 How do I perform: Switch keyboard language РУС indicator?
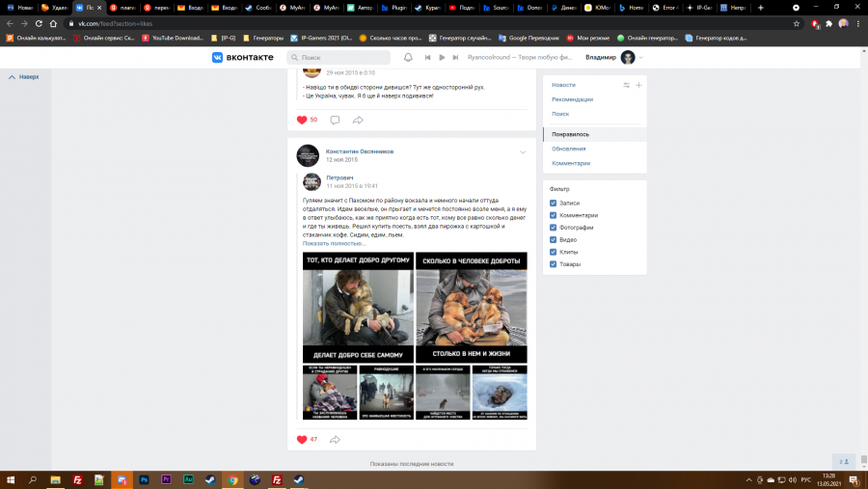click(x=806, y=479)
